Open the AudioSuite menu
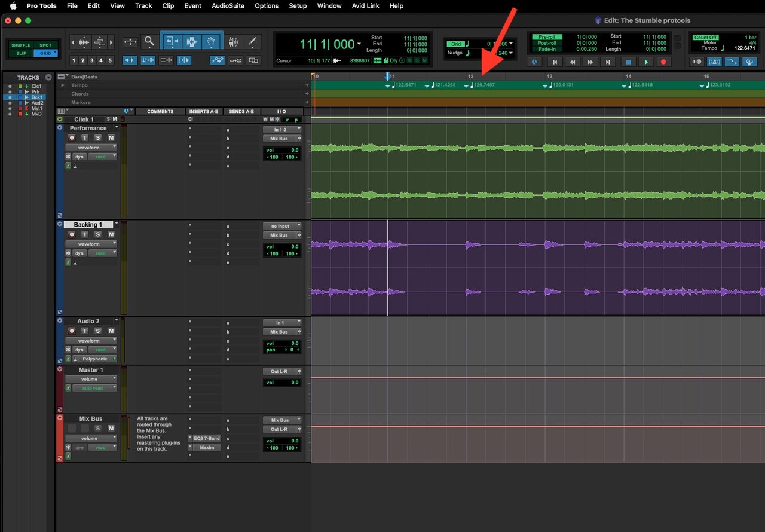The height and width of the screenshot is (532, 765). (x=228, y=5)
